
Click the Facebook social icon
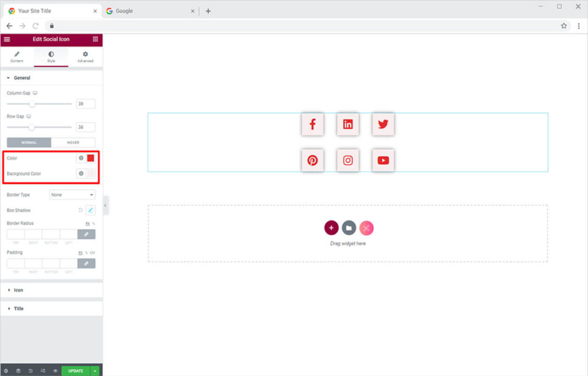tap(312, 125)
